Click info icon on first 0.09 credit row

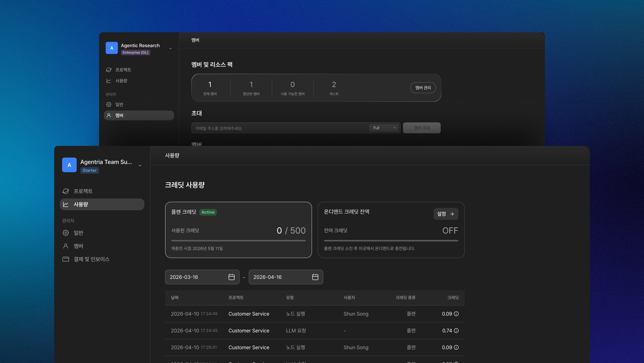[x=456, y=314]
